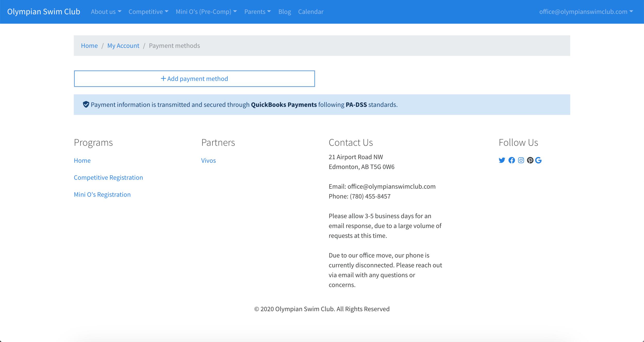Click the security shield icon in notice
Screen dimensions: 644x342
tap(86, 104)
